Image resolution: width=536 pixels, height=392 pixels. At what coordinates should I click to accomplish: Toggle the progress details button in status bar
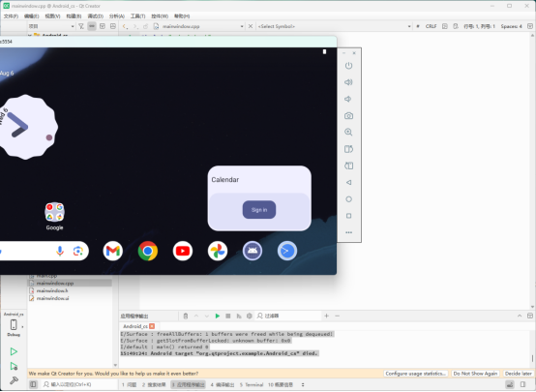click(510, 384)
